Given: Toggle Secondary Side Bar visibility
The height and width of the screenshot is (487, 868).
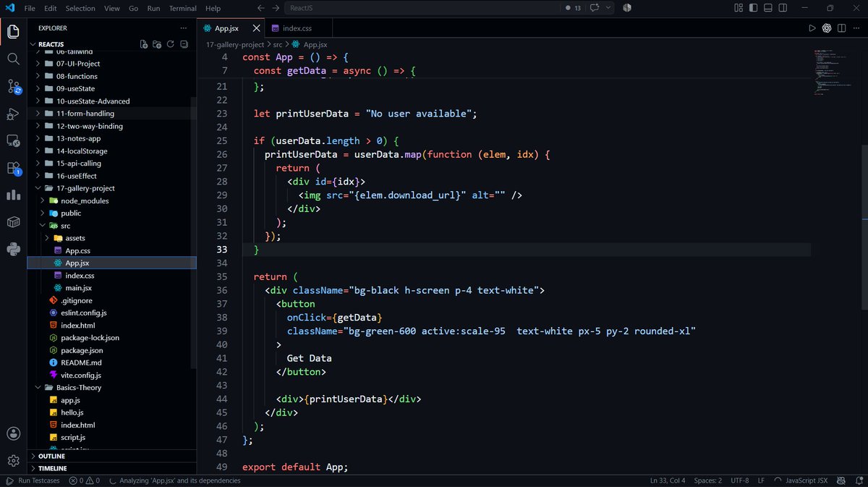Looking at the screenshot, I should pos(781,8).
